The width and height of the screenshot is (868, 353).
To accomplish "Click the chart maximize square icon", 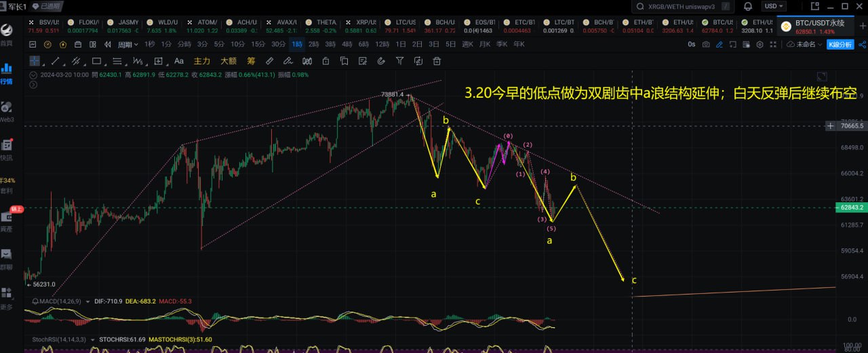I will click(822, 76).
